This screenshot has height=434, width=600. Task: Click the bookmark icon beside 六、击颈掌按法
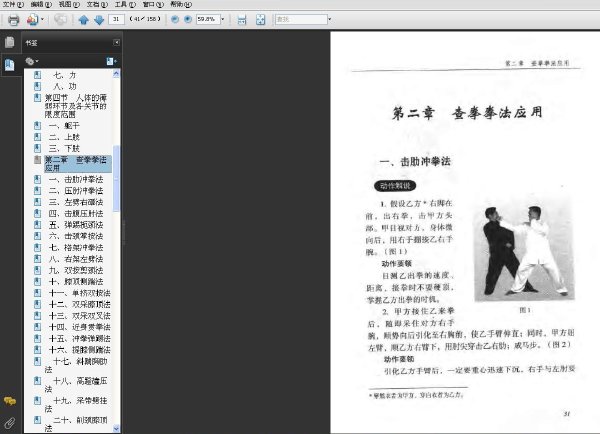tap(38, 236)
